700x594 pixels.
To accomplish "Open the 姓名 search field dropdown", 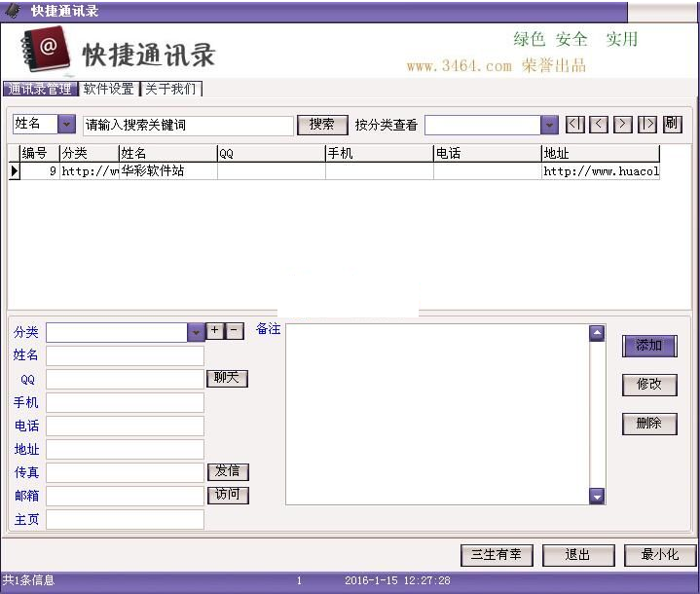I will [66, 125].
